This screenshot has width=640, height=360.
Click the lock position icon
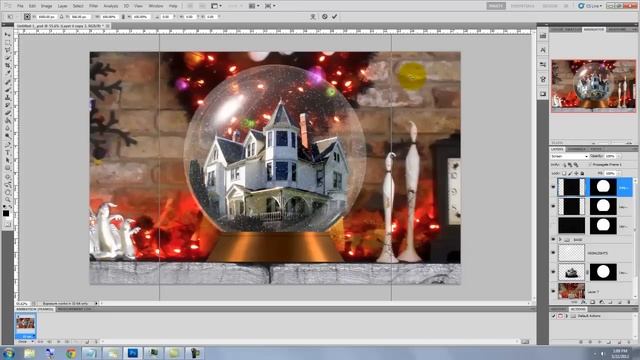[x=576, y=173]
